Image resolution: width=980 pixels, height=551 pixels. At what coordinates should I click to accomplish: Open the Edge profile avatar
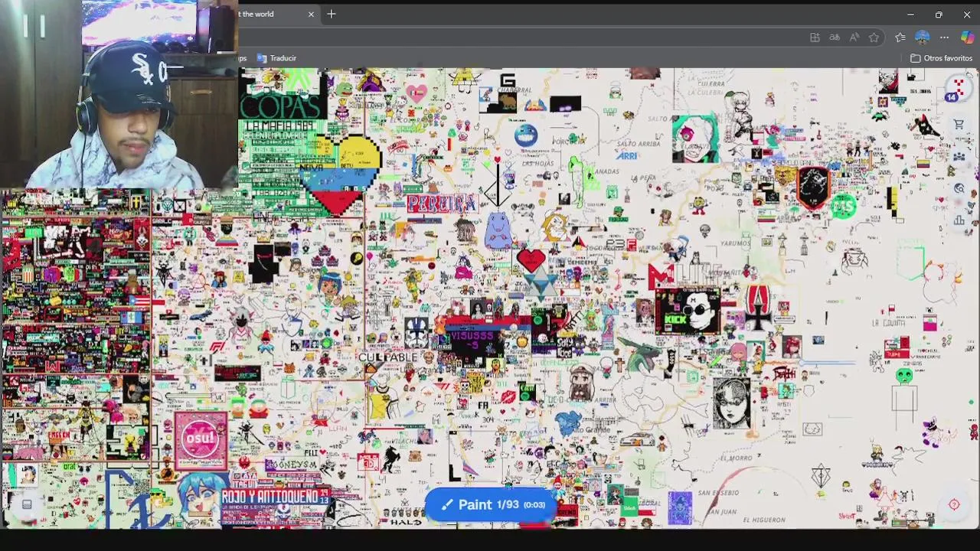[x=922, y=37]
